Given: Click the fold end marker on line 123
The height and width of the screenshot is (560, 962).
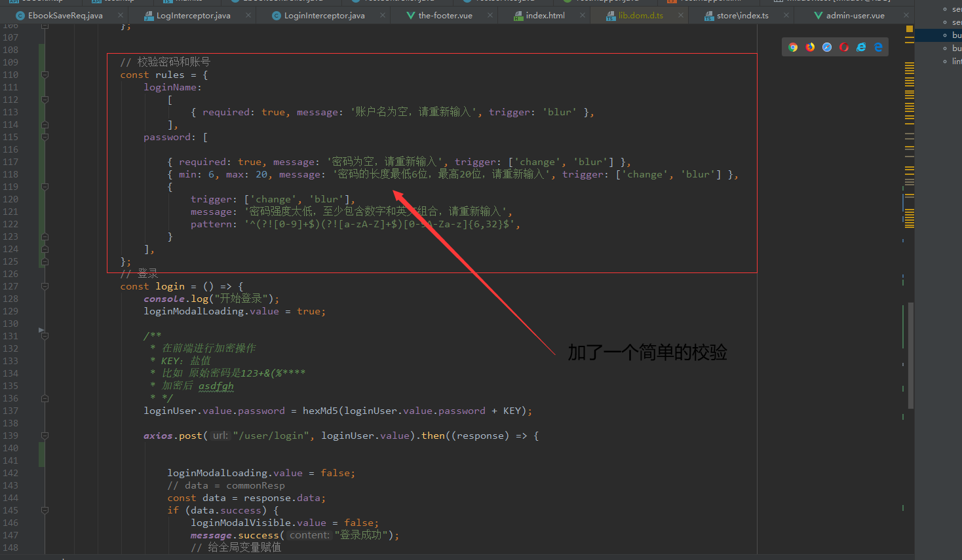Looking at the screenshot, I should (45, 236).
